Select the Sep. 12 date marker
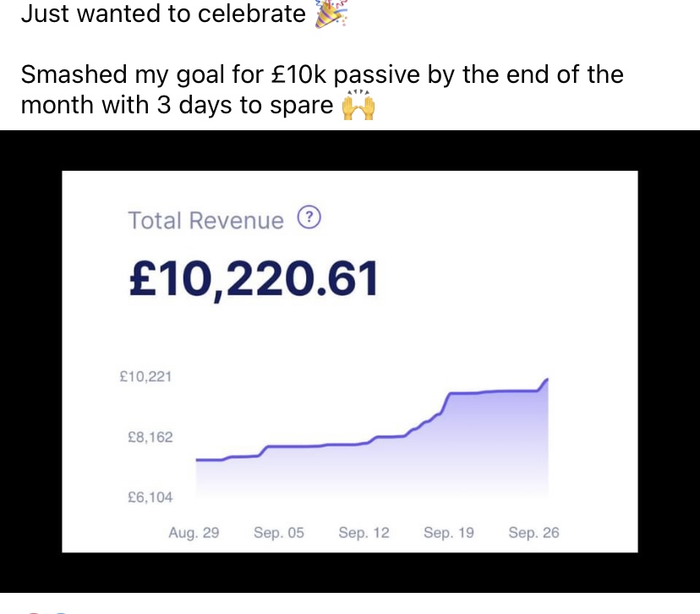 point(364,533)
